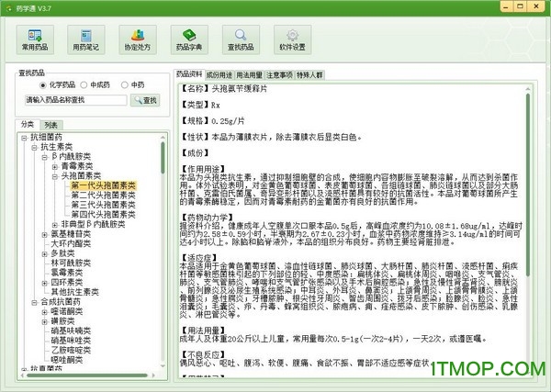Expand the 磺胺类 tree node
The width and height of the screenshot is (551, 392).
tap(44, 321)
